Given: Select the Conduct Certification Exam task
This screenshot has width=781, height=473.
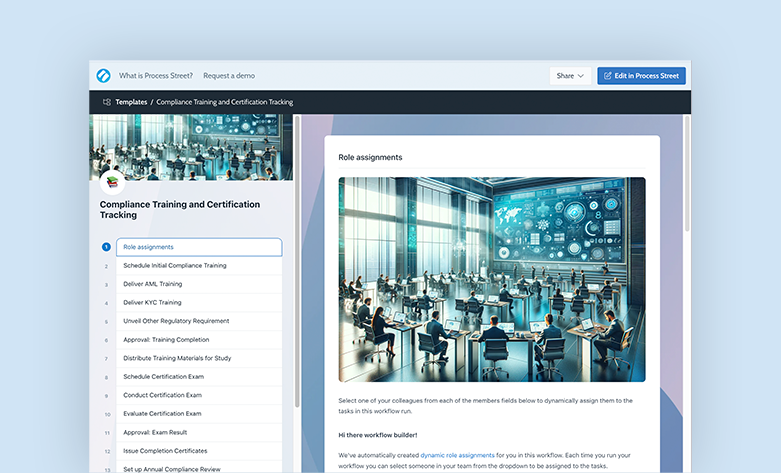Looking at the screenshot, I should pyautogui.click(x=199, y=395).
